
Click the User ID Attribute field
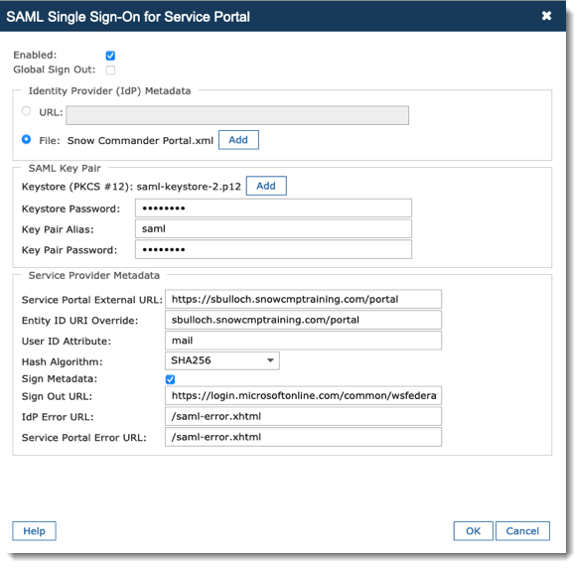tap(303, 341)
